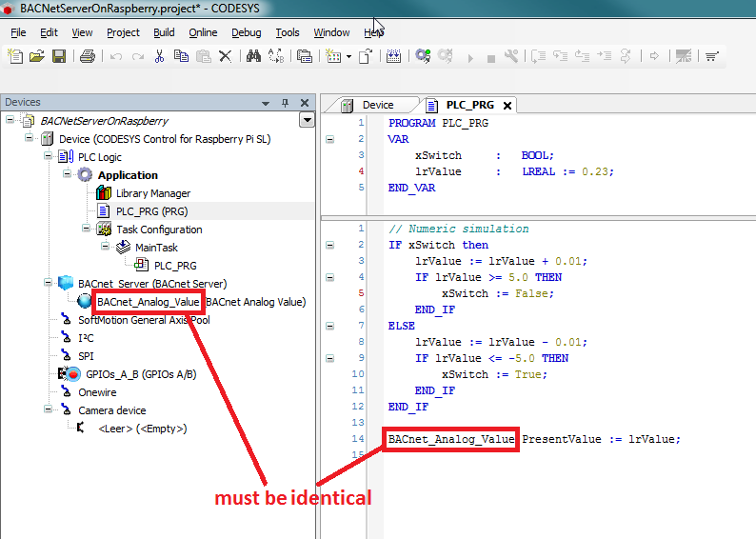Collapse the IF xSwitch code fold marker

(329, 245)
